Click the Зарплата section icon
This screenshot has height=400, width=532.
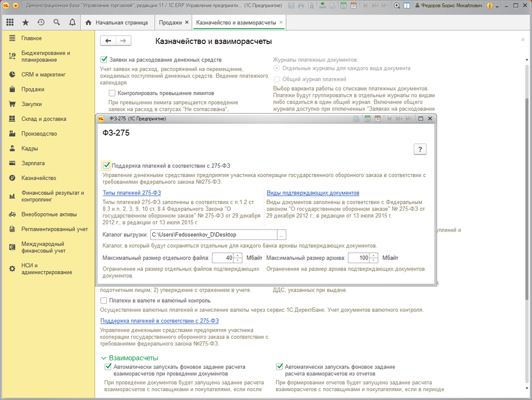click(12, 163)
